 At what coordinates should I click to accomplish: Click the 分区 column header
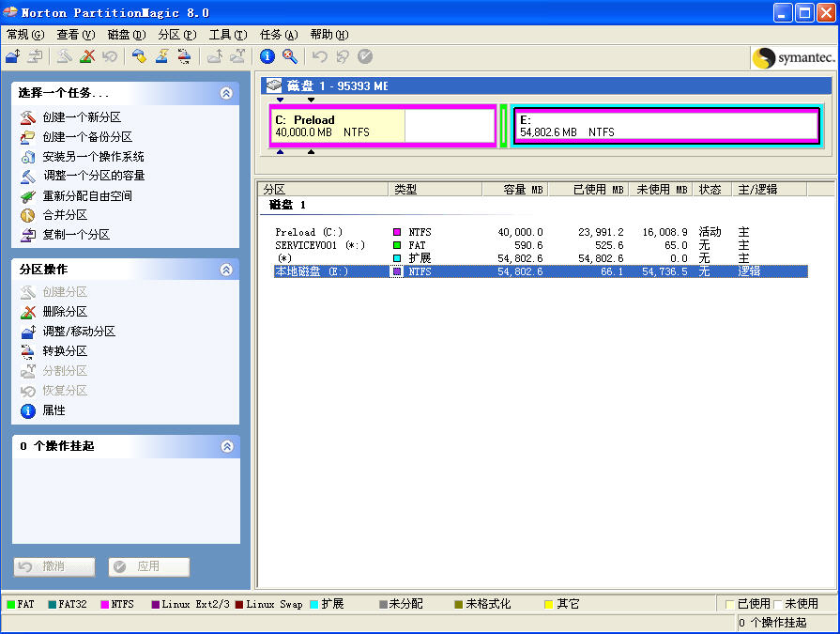pos(324,189)
